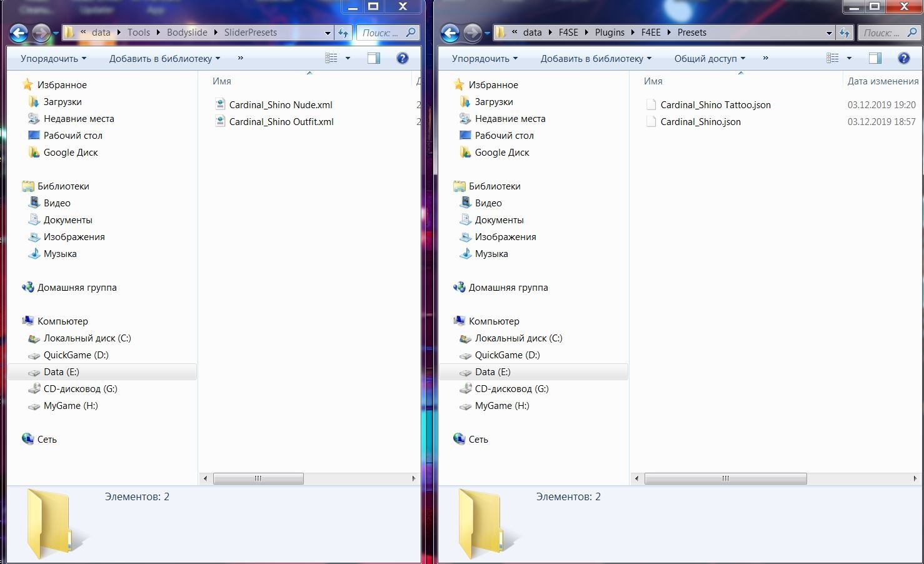Click the refresh icon in the right window
Viewport: 924px width, 564px height.
pyautogui.click(x=845, y=33)
